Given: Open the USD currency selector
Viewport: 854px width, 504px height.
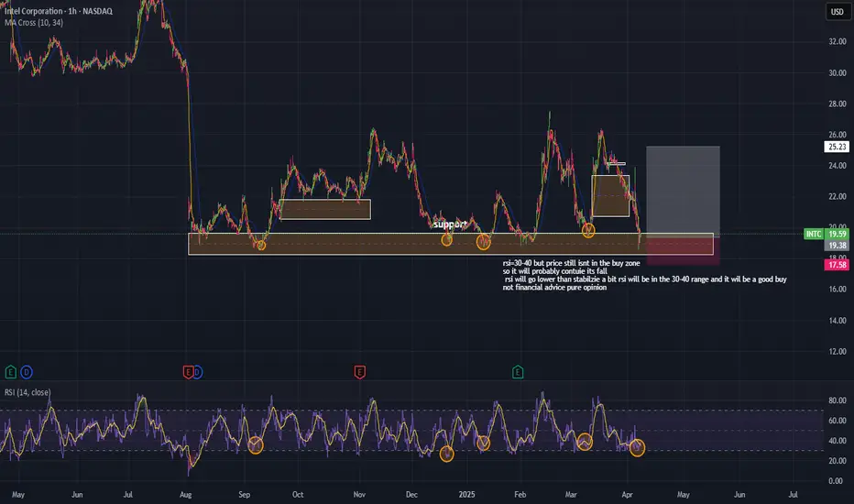Looking at the screenshot, I should point(838,11).
